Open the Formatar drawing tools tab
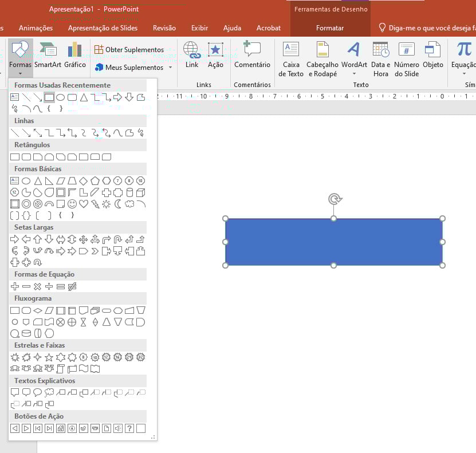 (x=330, y=28)
